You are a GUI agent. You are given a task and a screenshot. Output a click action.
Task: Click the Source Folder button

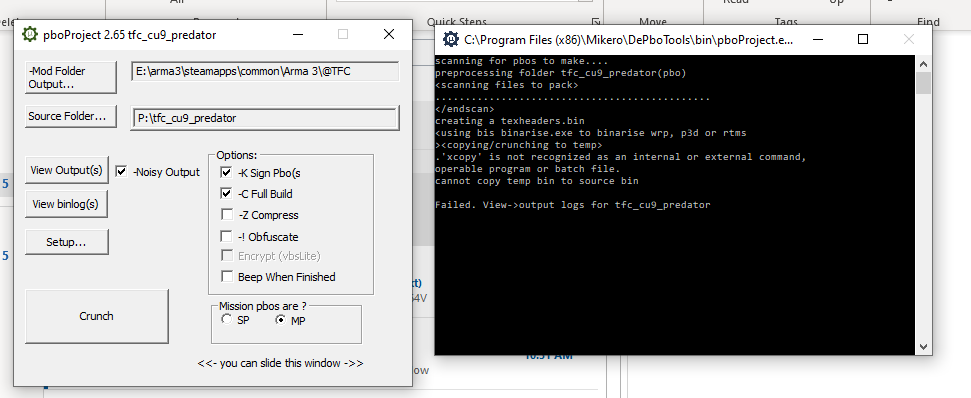(x=71, y=116)
